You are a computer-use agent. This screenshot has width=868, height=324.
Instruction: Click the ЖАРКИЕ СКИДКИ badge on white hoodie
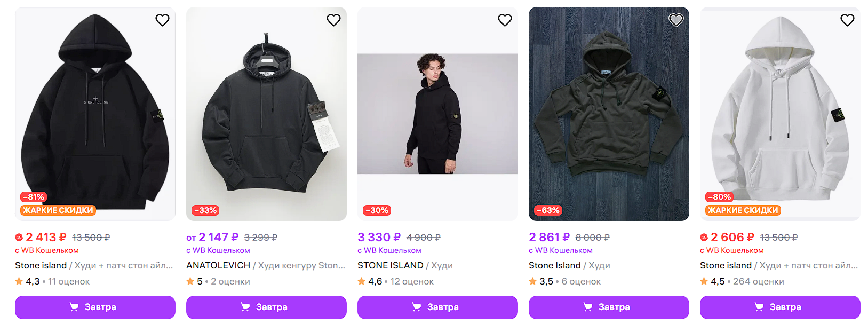click(743, 210)
